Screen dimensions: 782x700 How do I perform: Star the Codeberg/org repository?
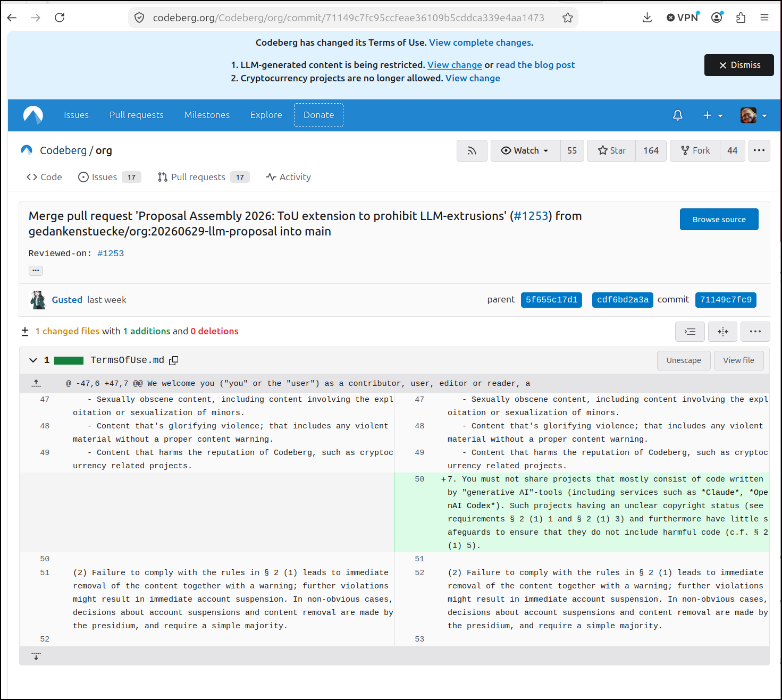pyautogui.click(x=611, y=150)
